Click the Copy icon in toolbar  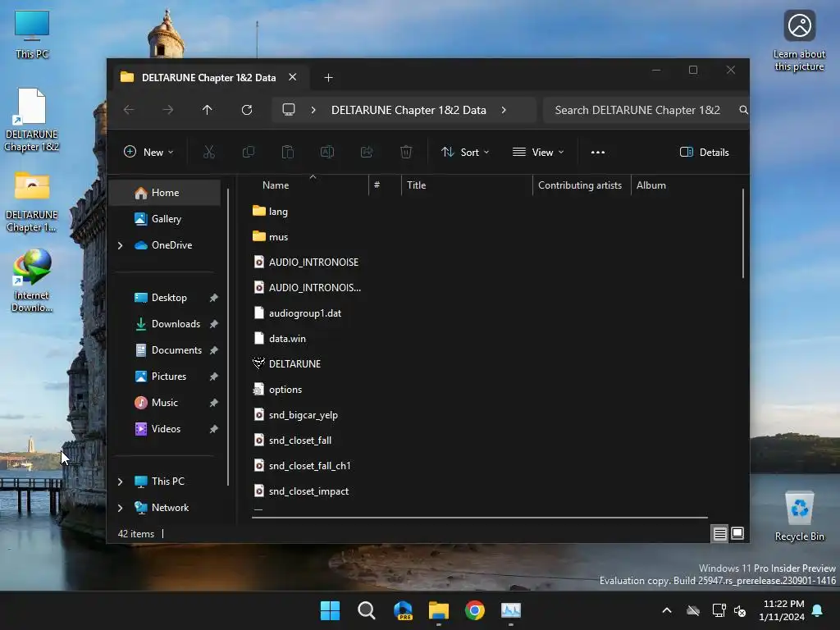click(x=248, y=152)
